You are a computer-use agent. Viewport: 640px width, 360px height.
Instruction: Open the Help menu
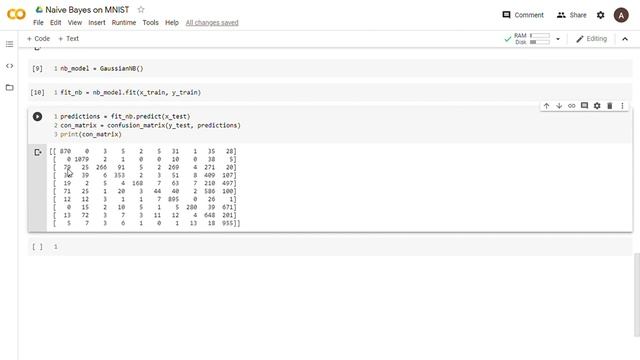tap(172, 23)
